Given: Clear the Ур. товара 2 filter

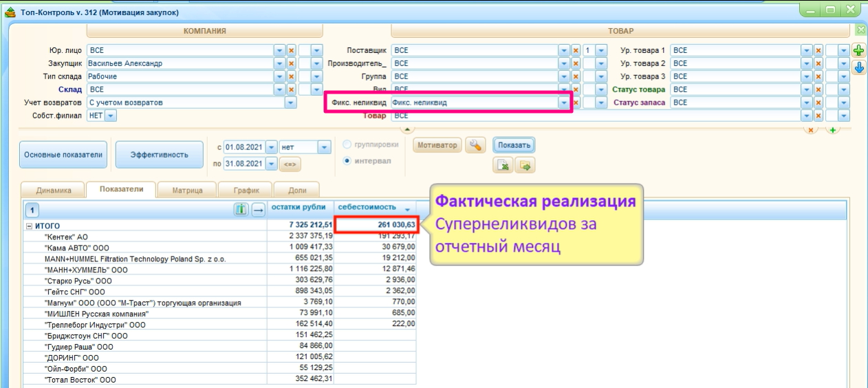Looking at the screenshot, I should coord(818,63).
